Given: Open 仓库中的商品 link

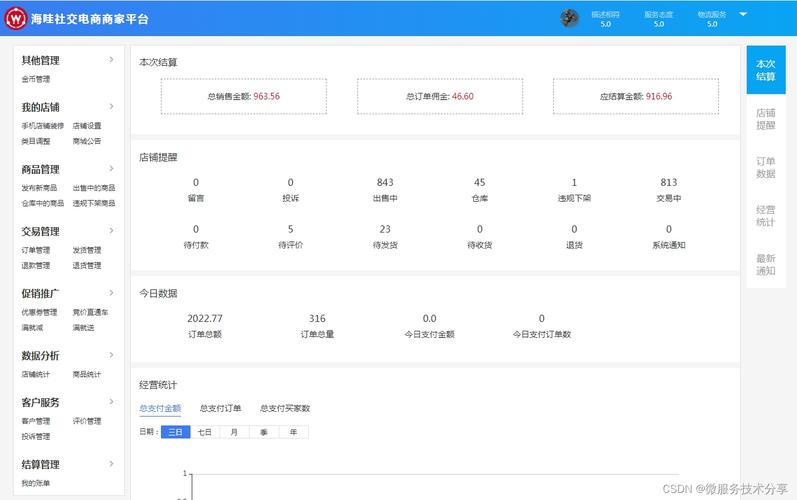Looking at the screenshot, I should pyautogui.click(x=43, y=203).
